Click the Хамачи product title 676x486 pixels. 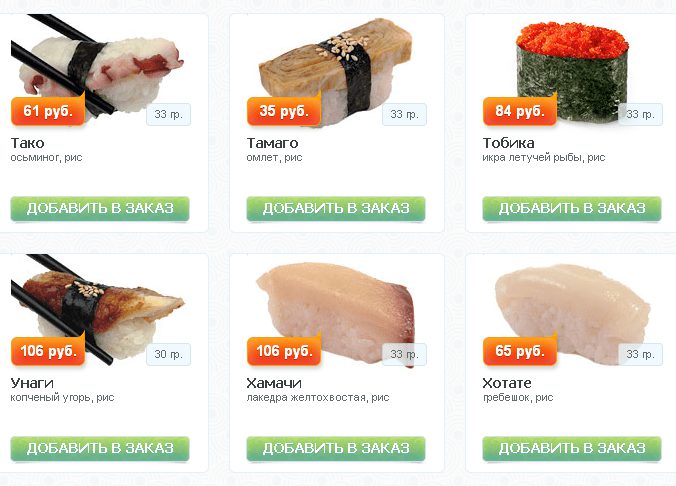pyautogui.click(x=274, y=383)
